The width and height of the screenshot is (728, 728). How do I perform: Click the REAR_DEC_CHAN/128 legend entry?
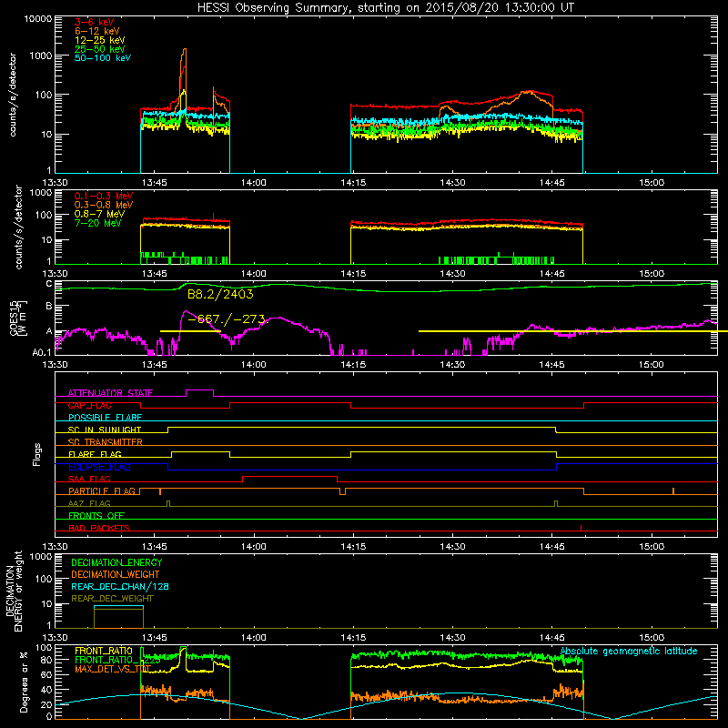tap(120, 586)
